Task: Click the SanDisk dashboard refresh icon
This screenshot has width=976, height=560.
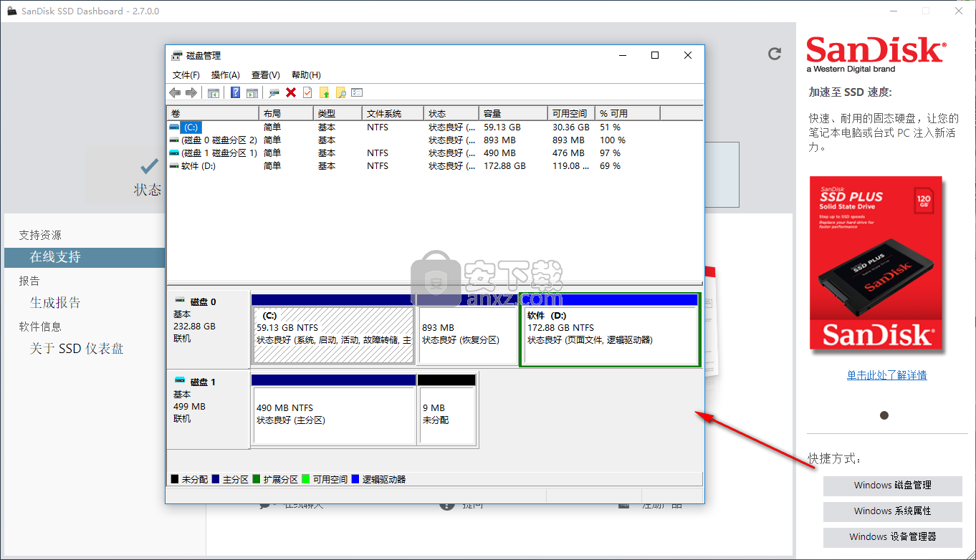Action: (774, 54)
